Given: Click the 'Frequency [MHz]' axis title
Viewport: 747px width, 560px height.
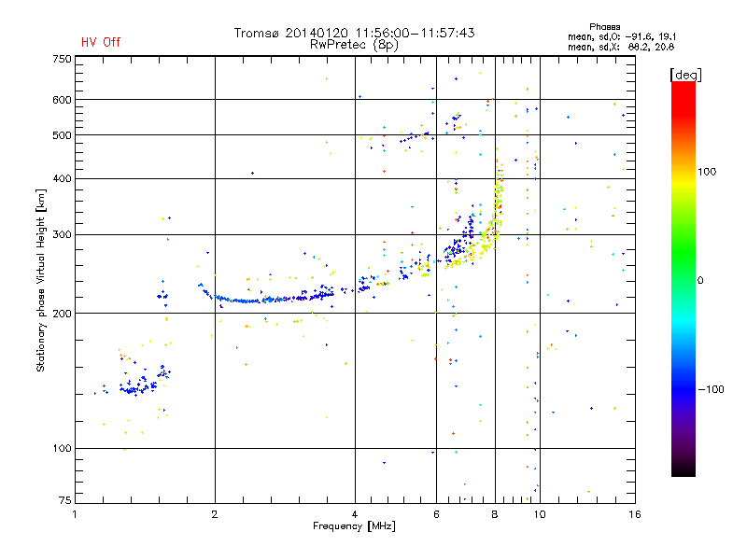Looking at the screenshot, I should 354,526.
